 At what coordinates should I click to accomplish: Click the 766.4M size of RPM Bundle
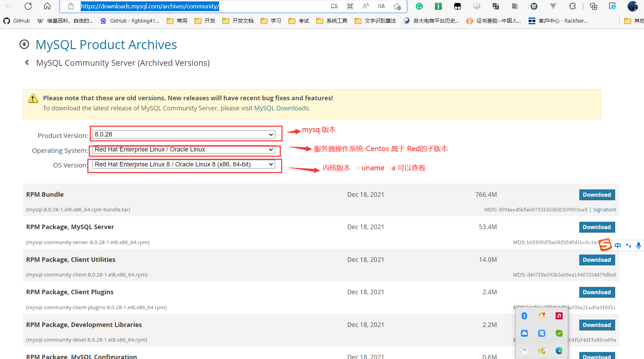tap(486, 195)
